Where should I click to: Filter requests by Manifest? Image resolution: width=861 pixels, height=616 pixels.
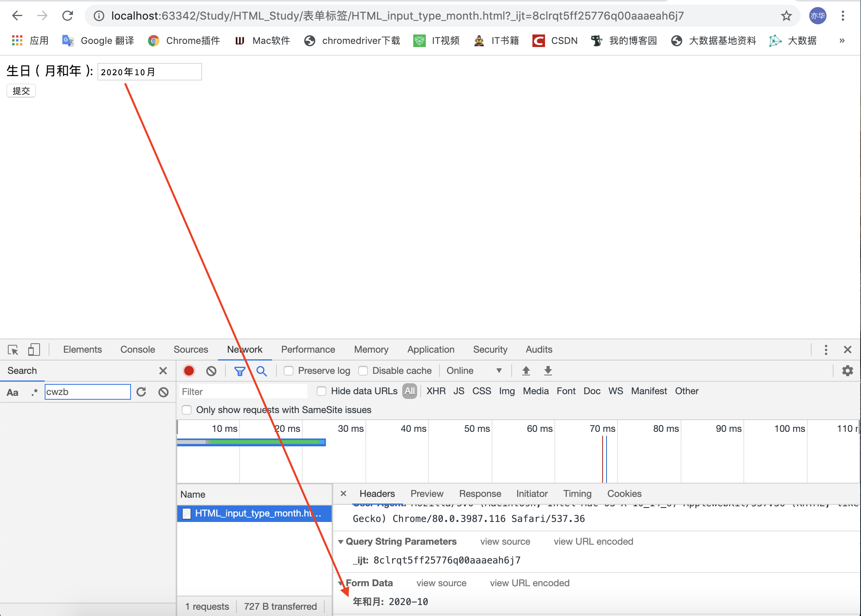coord(649,391)
